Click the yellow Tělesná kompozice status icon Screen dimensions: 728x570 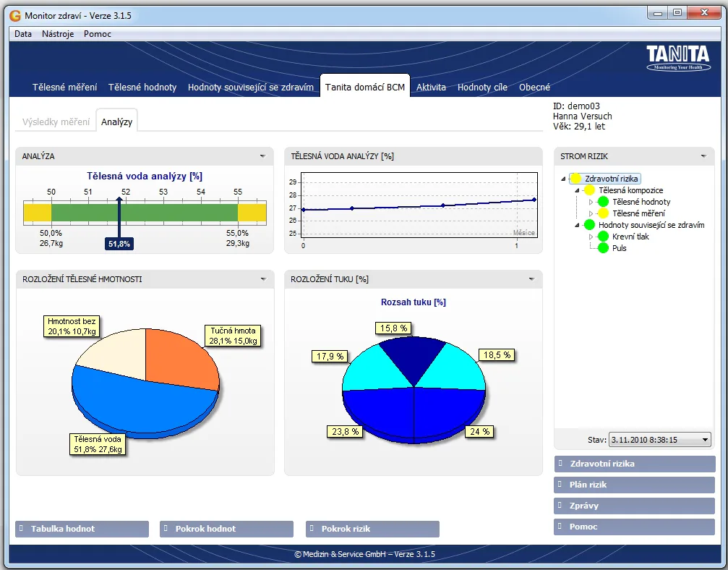(590, 190)
